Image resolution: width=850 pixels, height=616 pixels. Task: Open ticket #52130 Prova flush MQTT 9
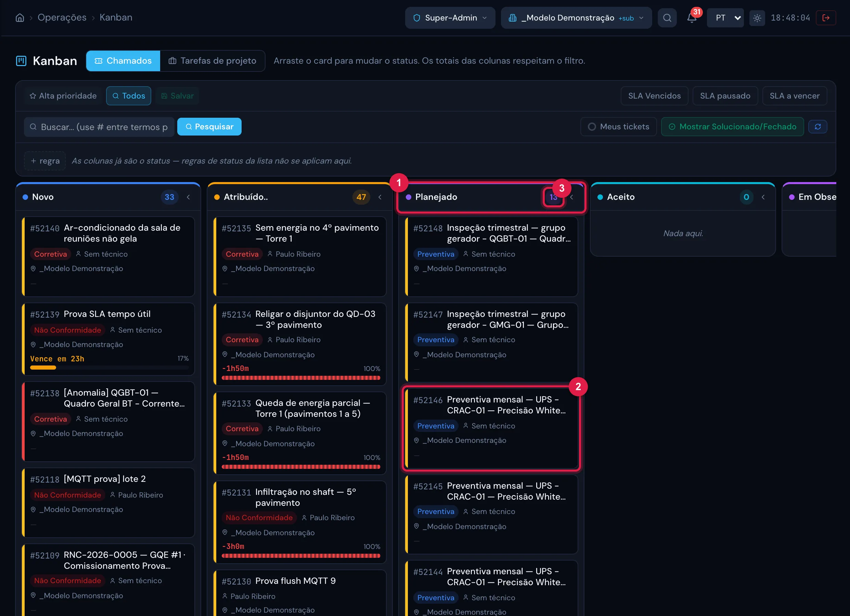click(x=300, y=593)
